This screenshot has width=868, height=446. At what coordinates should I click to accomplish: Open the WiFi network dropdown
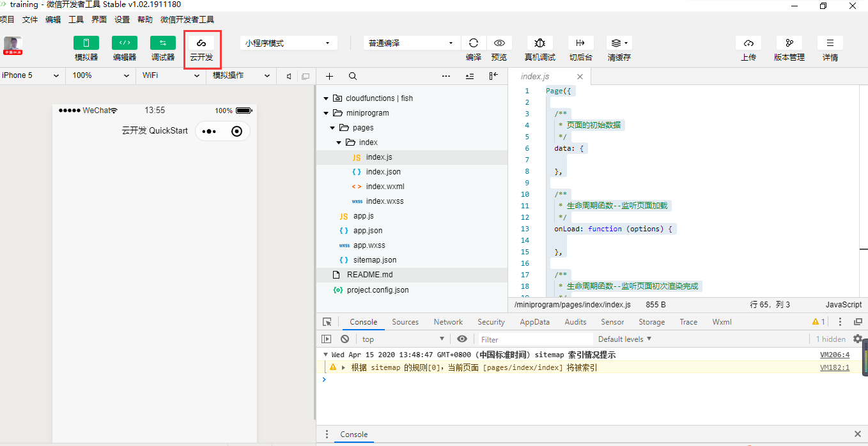pyautogui.click(x=171, y=75)
